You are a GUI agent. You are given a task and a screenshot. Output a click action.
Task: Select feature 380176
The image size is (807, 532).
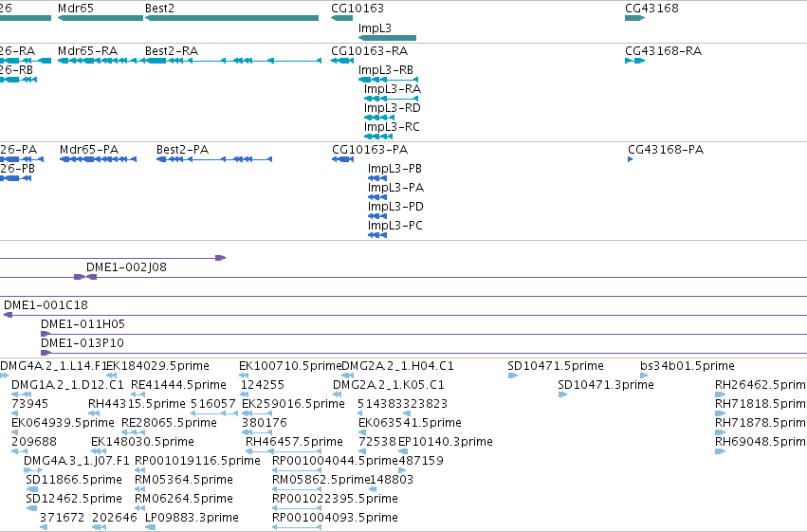pos(264,423)
